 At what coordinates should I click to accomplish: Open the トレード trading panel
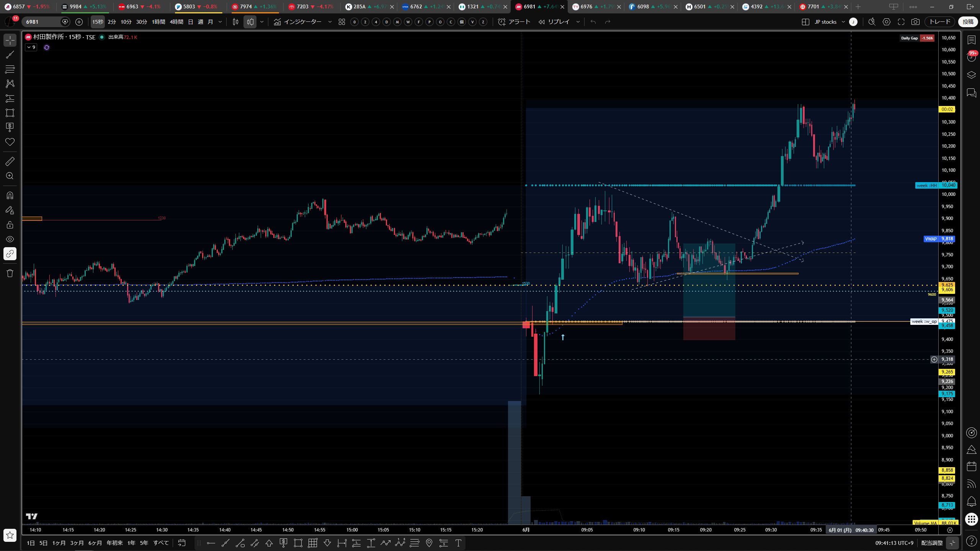[940, 22]
